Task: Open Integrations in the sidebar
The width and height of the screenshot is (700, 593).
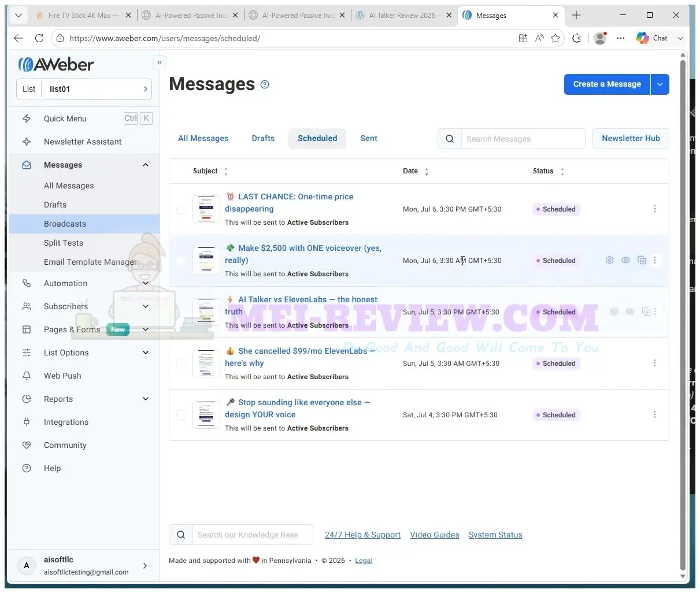Action: pyautogui.click(x=66, y=422)
